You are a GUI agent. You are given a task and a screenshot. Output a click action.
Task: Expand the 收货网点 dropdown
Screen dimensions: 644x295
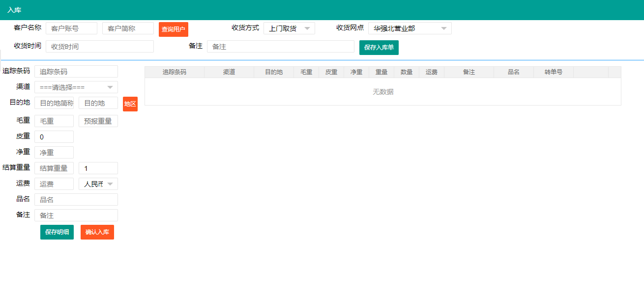coord(410,28)
